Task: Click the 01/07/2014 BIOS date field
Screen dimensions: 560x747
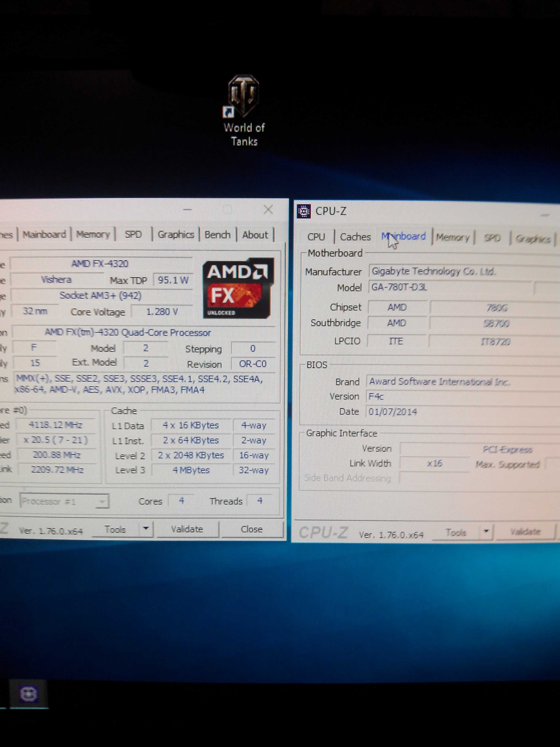Action: click(x=463, y=412)
